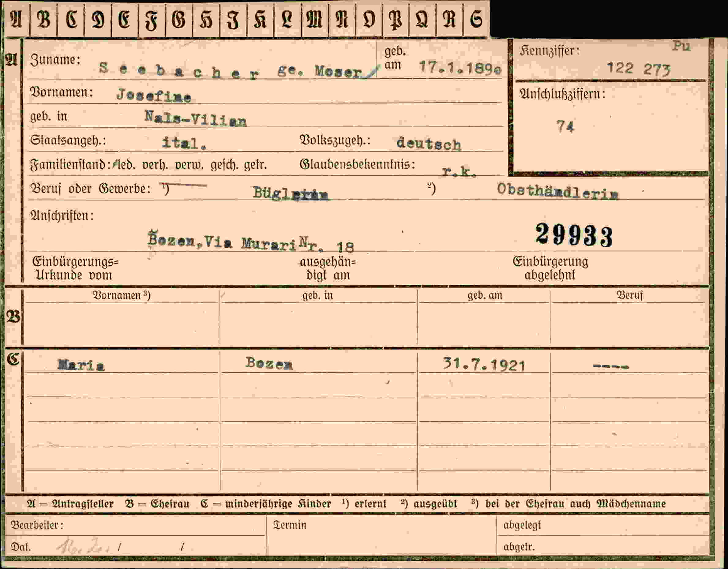This screenshot has height=569, width=728.
Task: Click the citizenship value 'ital.'
Action: [184, 143]
